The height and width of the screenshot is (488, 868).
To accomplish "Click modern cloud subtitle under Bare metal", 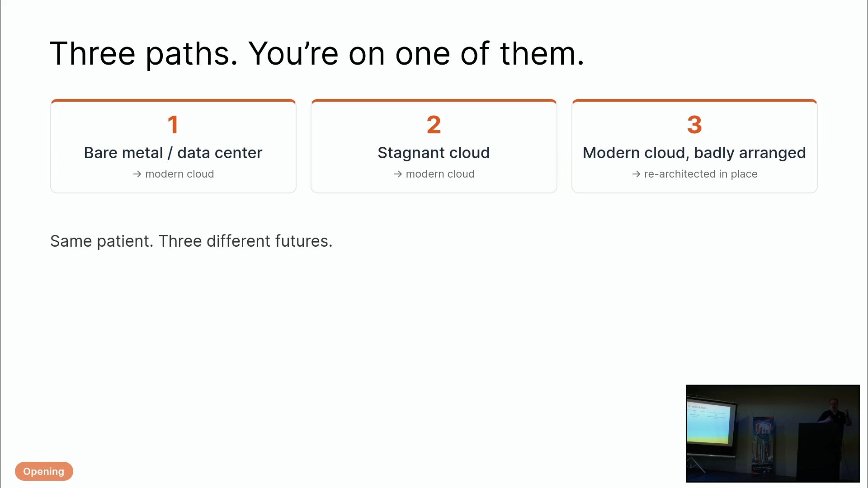I will pyautogui.click(x=179, y=174).
